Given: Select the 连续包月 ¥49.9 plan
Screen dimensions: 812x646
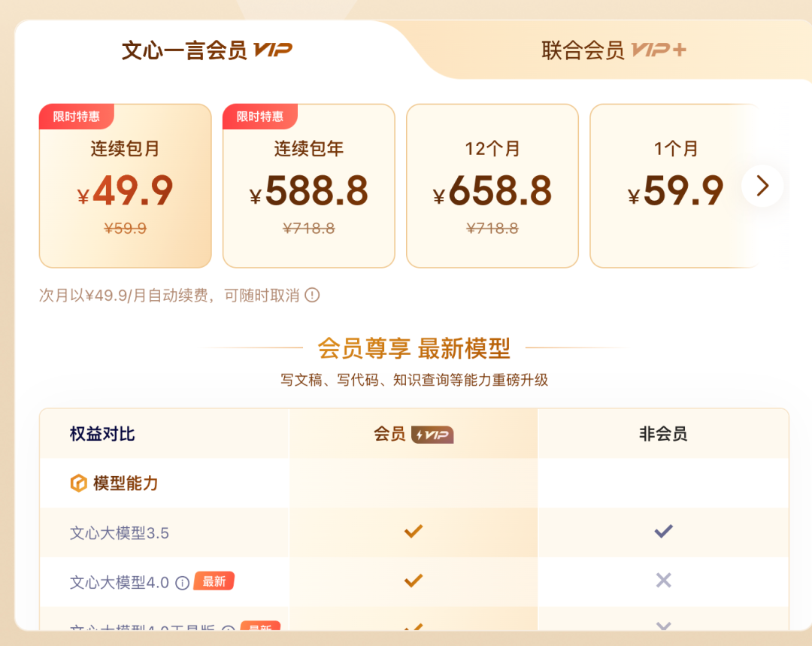Looking at the screenshot, I should click(125, 187).
